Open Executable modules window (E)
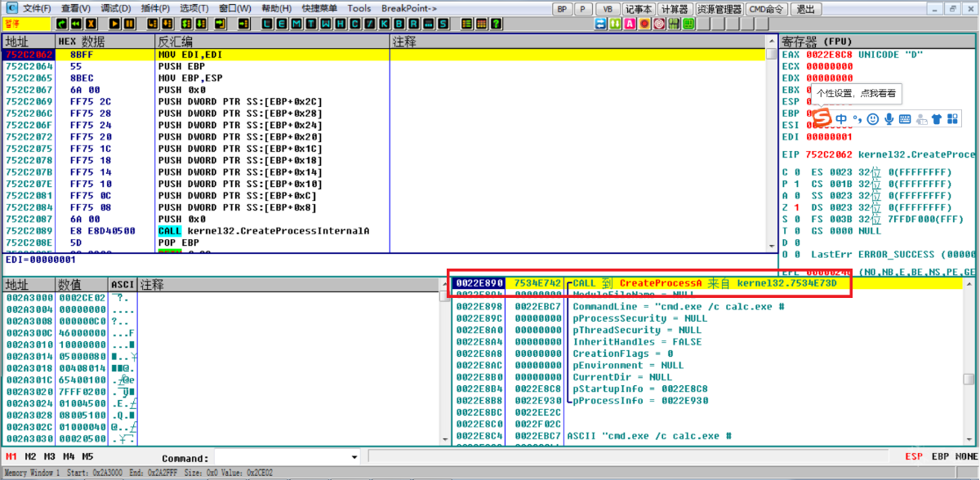The height and width of the screenshot is (480, 980). 281,24
